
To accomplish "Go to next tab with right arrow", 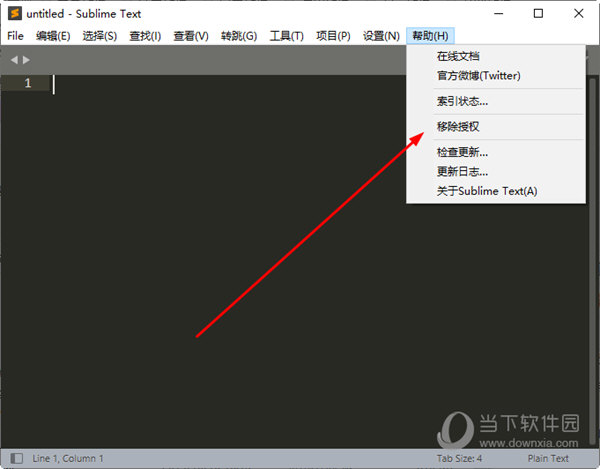I will pyautogui.click(x=26, y=60).
